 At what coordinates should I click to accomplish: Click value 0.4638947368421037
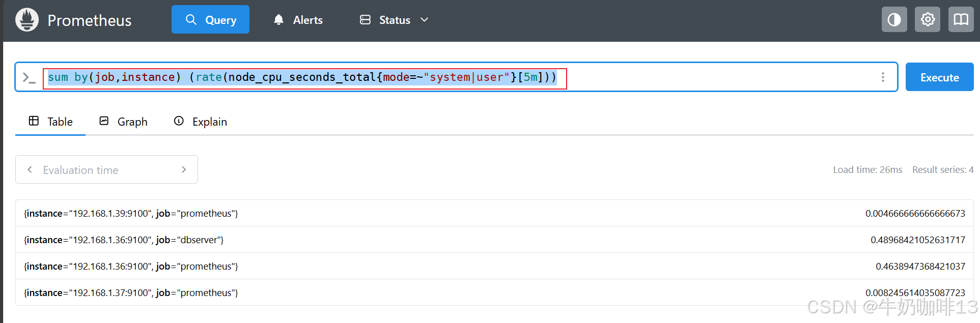[x=920, y=267]
